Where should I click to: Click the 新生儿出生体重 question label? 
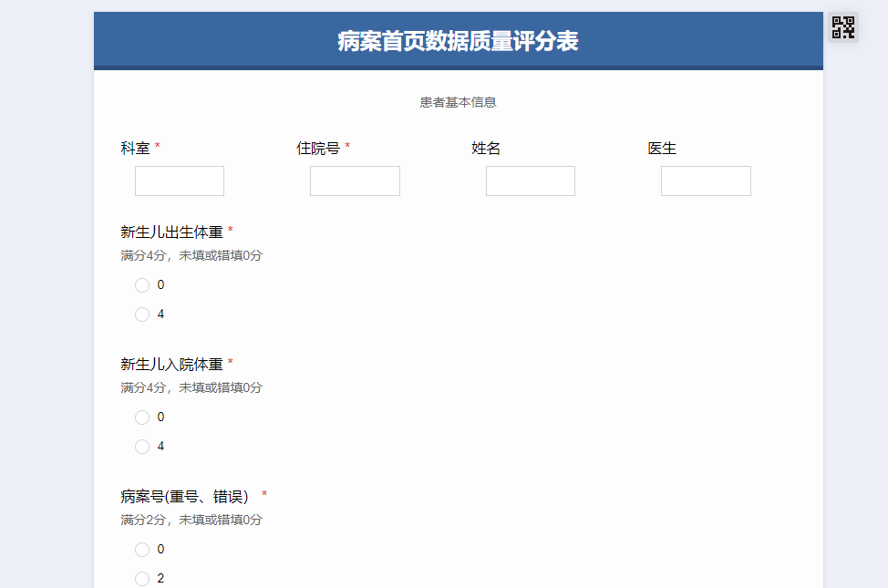pos(170,232)
